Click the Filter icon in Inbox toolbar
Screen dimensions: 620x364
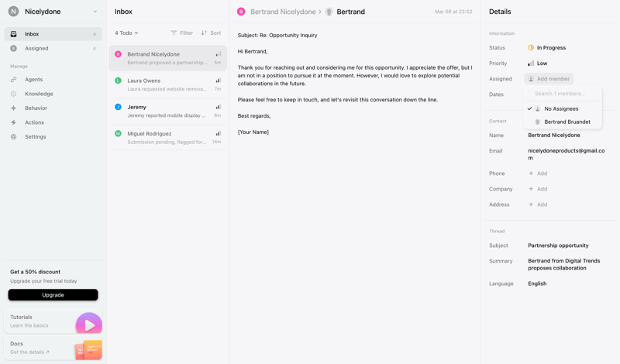pos(174,33)
